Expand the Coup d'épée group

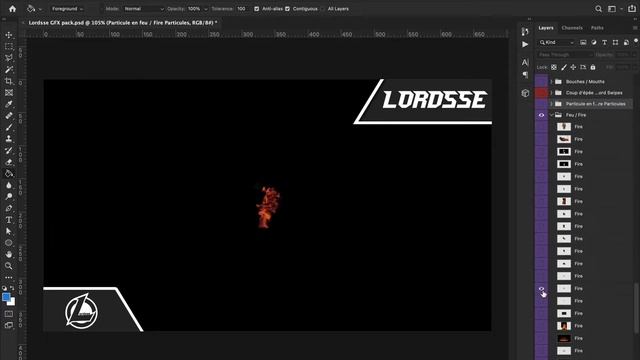click(x=551, y=93)
